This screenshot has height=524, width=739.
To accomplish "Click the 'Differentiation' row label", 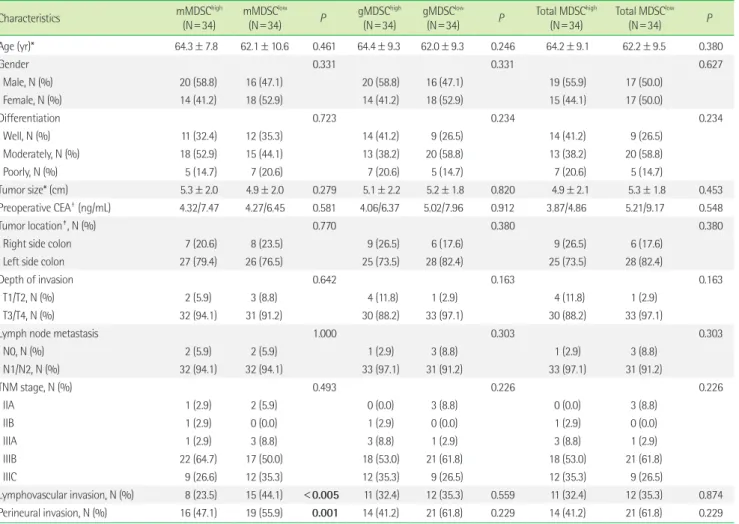I will pos(30,118).
